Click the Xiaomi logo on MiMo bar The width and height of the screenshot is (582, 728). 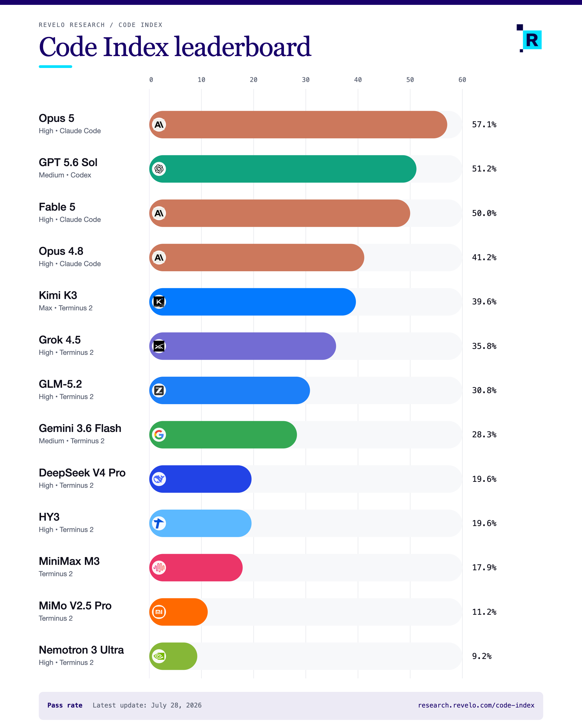click(x=159, y=612)
